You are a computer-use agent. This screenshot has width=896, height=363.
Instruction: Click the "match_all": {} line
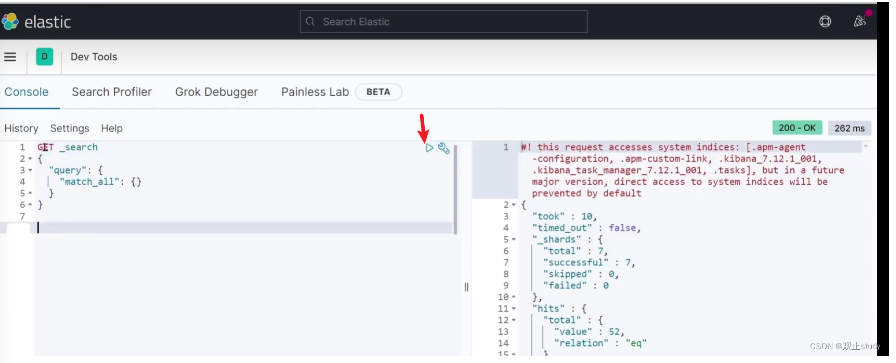pos(100,182)
